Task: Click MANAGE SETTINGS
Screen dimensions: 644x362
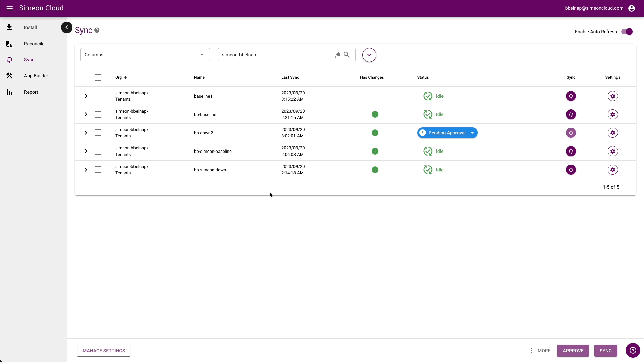Action: click(x=103, y=350)
